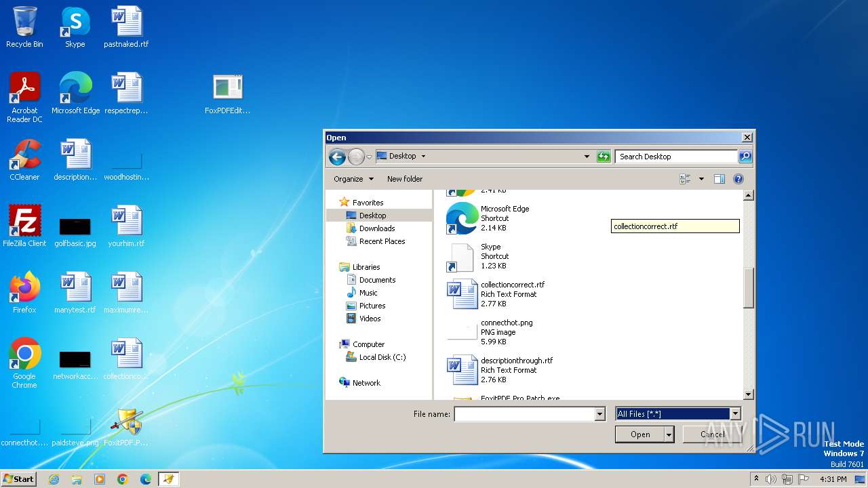Viewport: 868px width, 488px height.
Task: Select the FoxPDFEdit... desktop icon
Action: pos(228,94)
